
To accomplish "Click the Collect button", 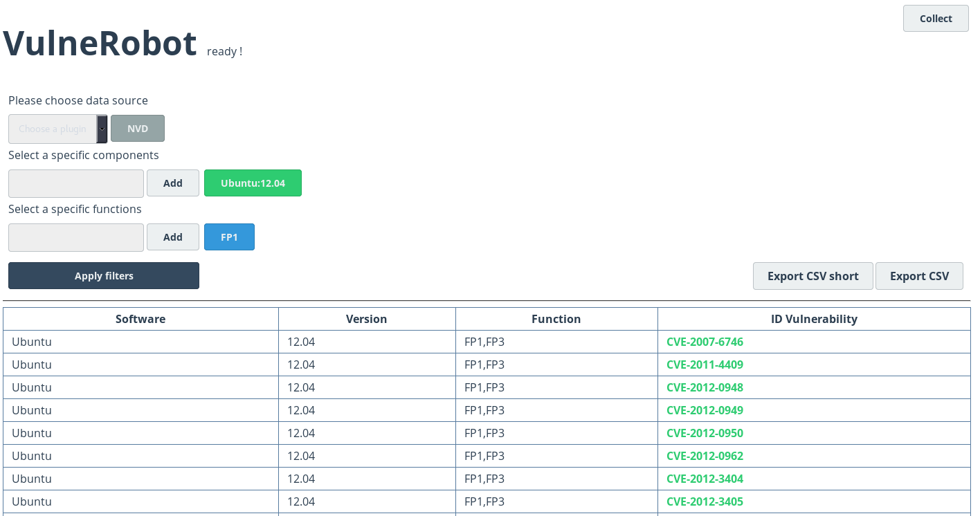I will tap(936, 19).
